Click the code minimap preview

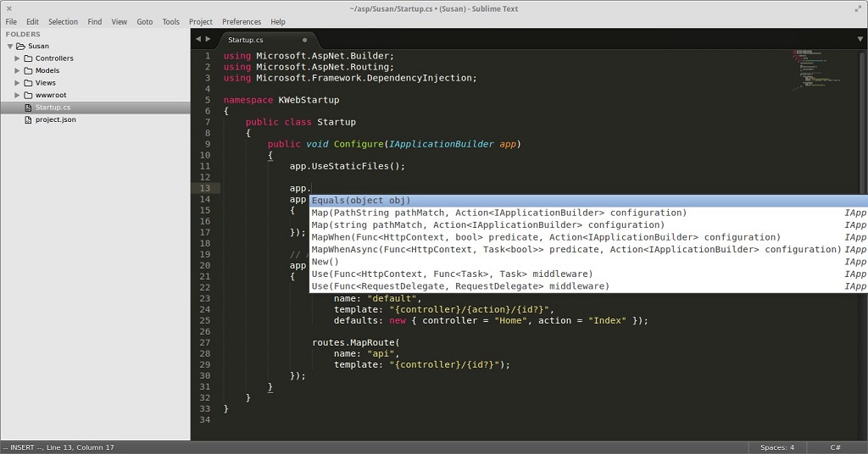click(816, 69)
